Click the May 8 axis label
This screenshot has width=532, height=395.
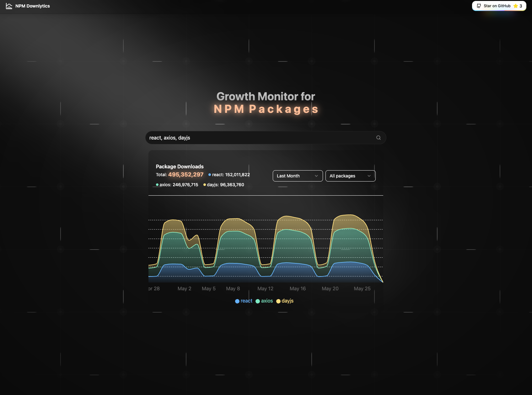pyautogui.click(x=233, y=288)
